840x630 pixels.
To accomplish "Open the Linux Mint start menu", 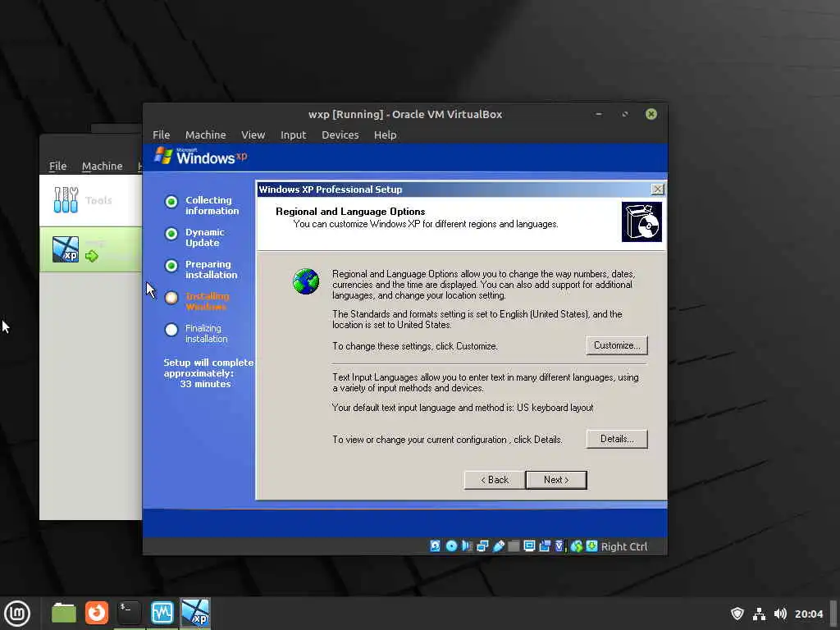I will (x=17, y=614).
